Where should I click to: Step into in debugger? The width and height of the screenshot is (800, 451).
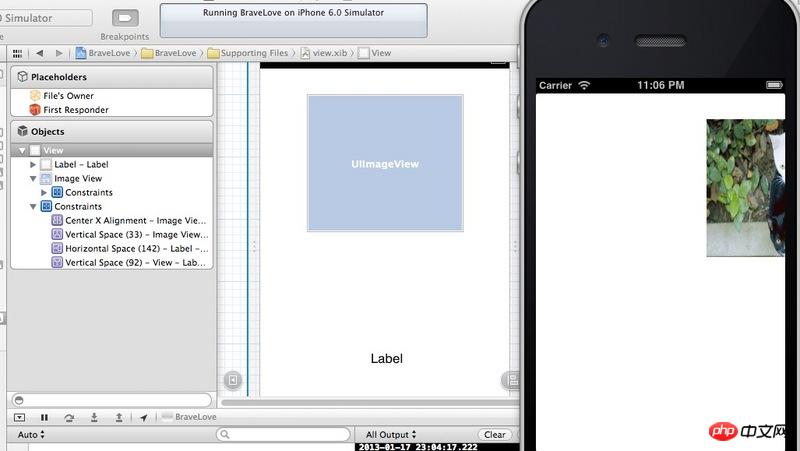pos(94,417)
